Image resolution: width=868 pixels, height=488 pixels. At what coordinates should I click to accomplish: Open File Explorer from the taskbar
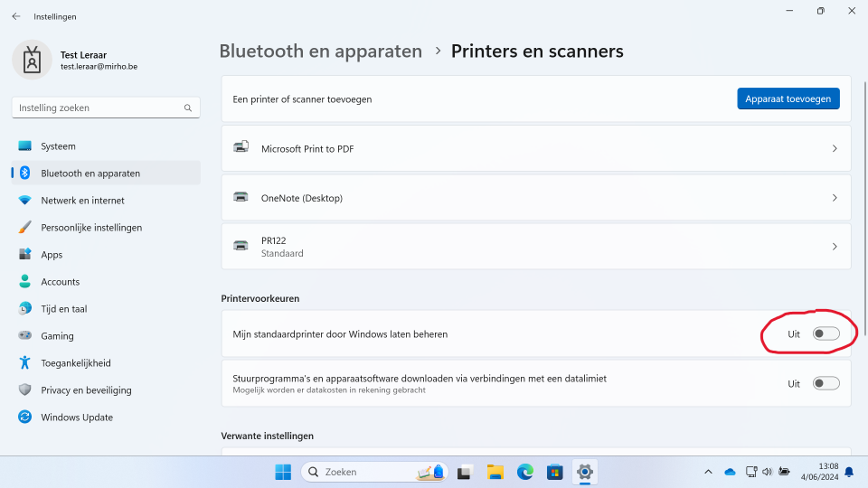pyautogui.click(x=495, y=472)
